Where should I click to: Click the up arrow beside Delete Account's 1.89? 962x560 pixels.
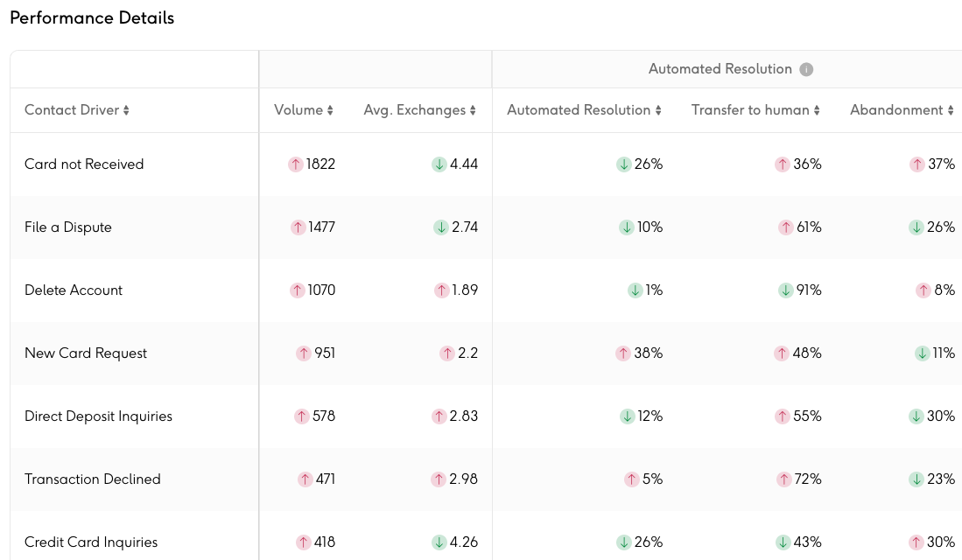(442, 290)
